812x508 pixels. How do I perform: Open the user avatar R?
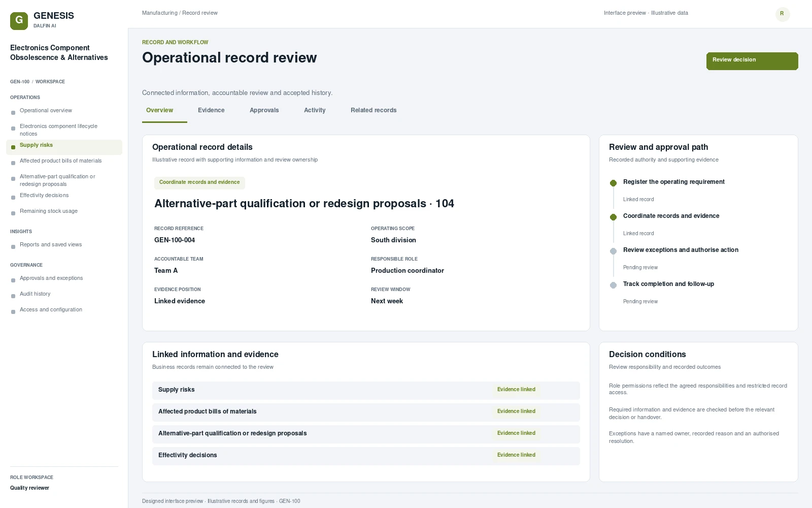[783, 14]
